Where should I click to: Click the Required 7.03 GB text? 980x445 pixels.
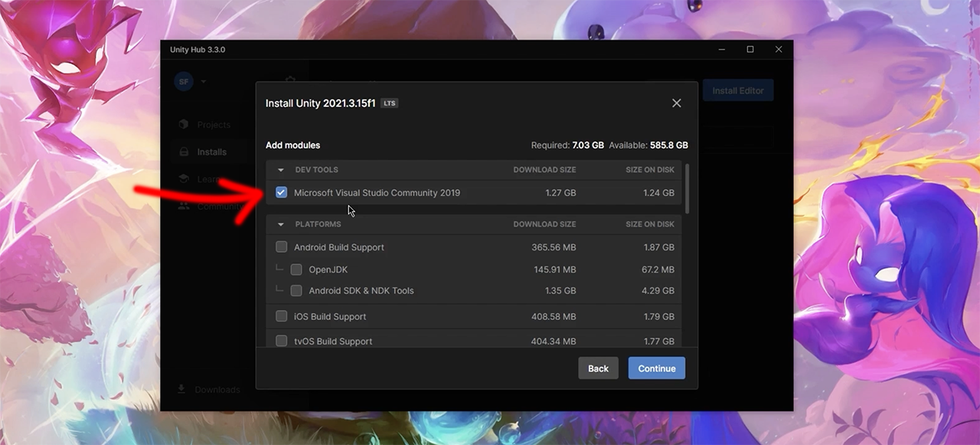coord(567,145)
